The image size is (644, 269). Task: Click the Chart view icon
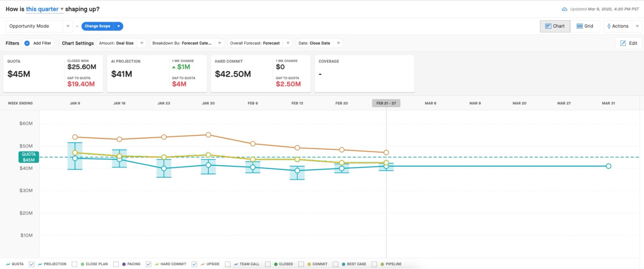[x=548, y=26]
